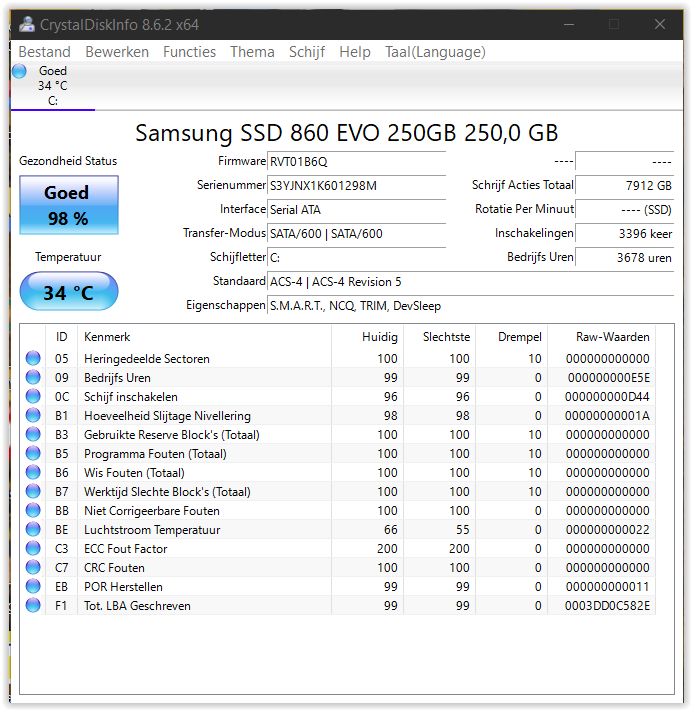Click the Goed 98 % health status button
692x711 pixels.
(x=69, y=205)
